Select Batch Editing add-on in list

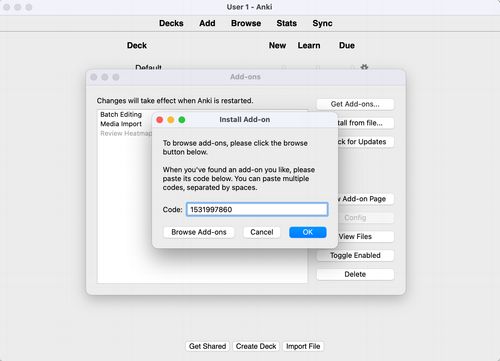pyautogui.click(x=121, y=114)
